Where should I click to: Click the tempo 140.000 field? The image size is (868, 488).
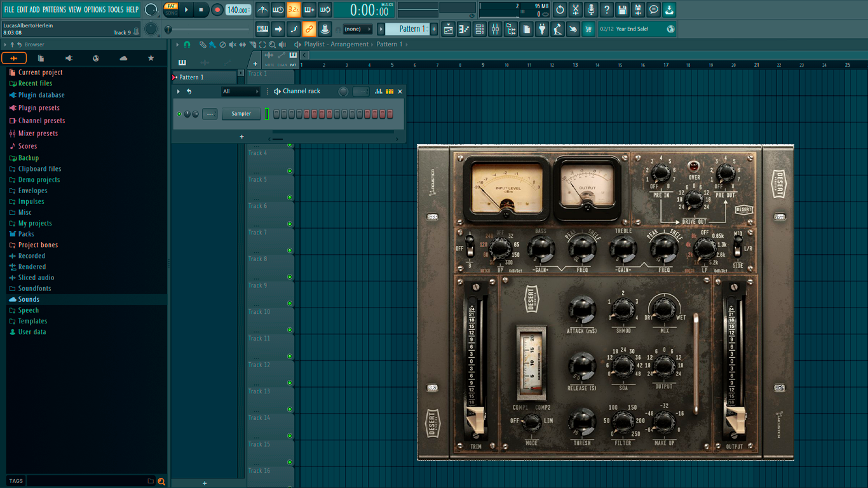pyautogui.click(x=238, y=10)
